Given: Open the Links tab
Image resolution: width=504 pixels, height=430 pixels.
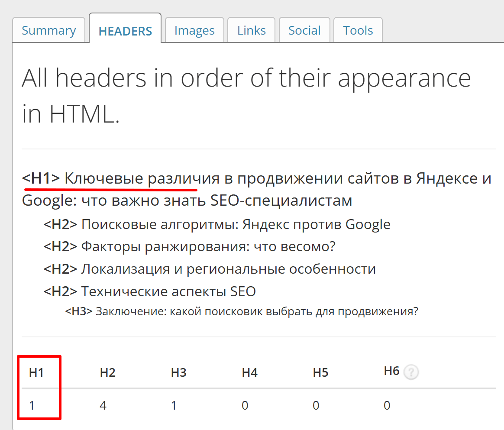Looking at the screenshot, I should tap(252, 30).
